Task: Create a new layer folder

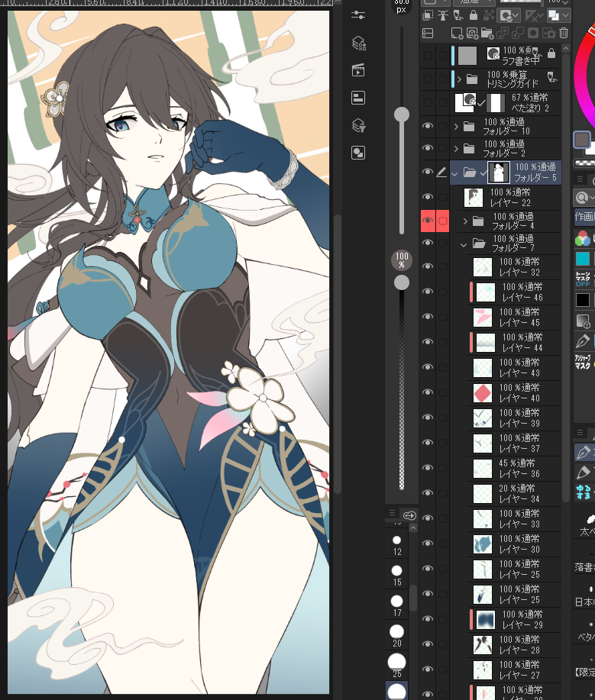Action: (487, 33)
